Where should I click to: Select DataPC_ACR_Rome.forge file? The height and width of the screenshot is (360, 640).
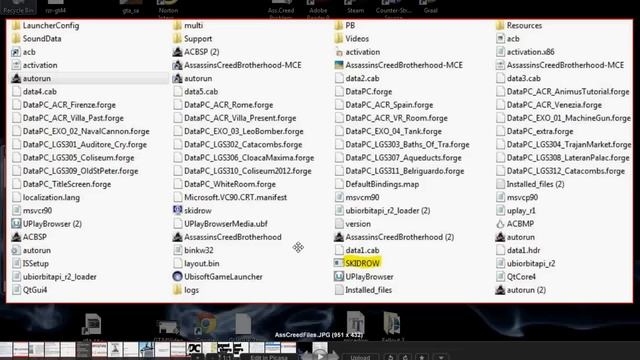tap(229, 105)
